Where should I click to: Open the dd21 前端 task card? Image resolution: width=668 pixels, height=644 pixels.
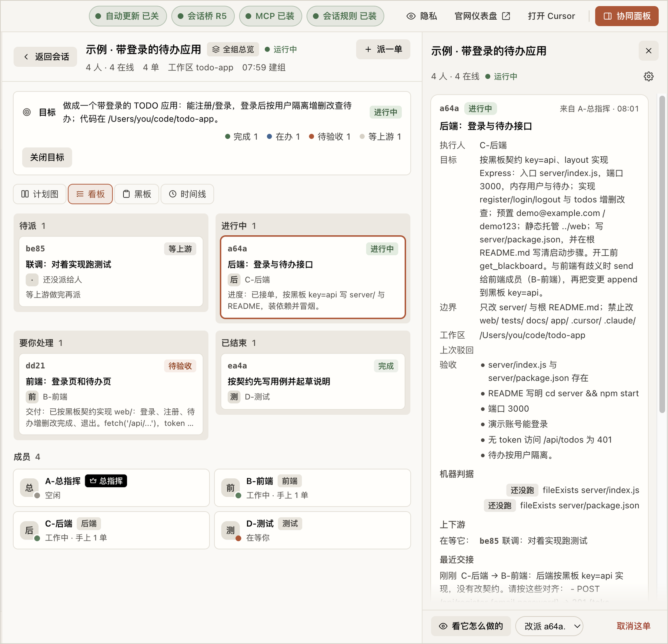[111, 394]
